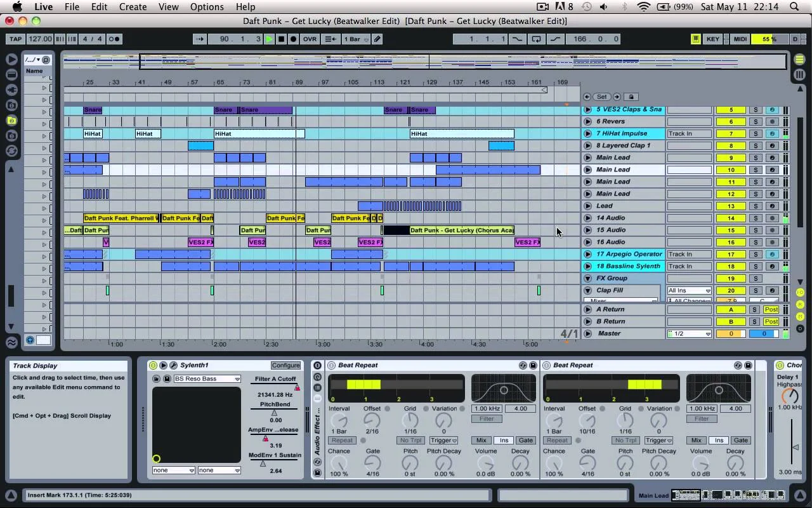Click Repeat button in first Beat Repeat
The height and width of the screenshot is (508, 812).
(x=341, y=440)
